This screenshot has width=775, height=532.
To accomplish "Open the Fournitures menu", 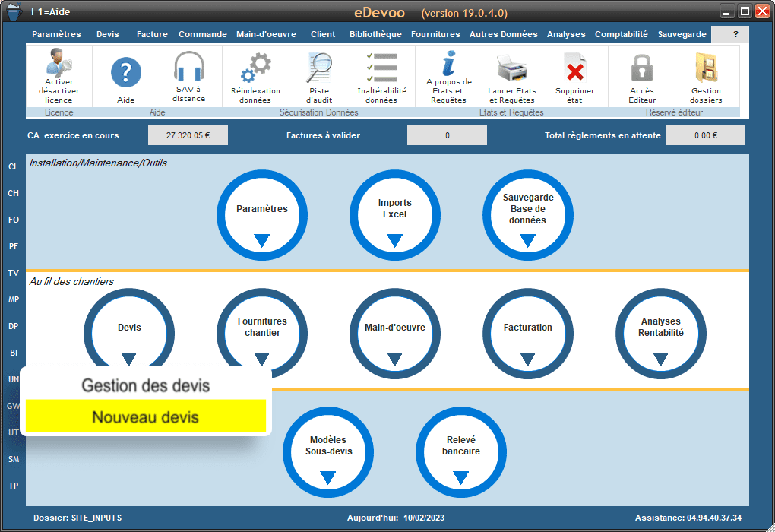I will click(x=435, y=34).
